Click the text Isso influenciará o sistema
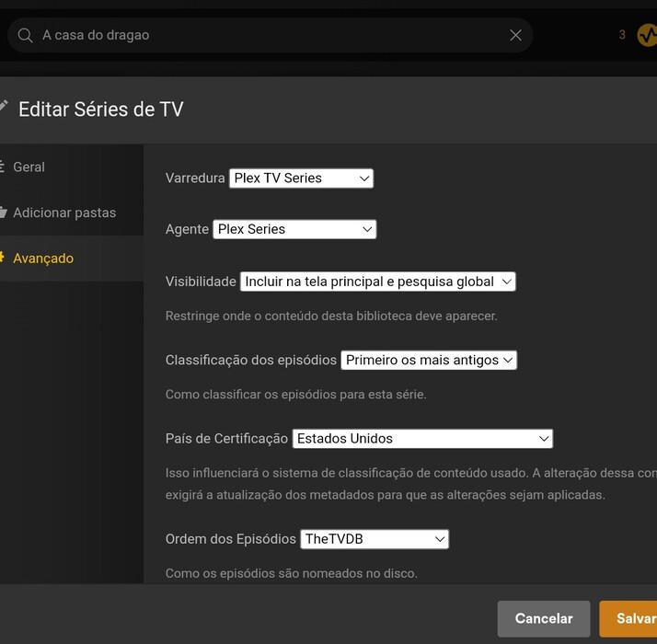Image resolution: width=657 pixels, height=644 pixels. pyautogui.click(x=410, y=484)
